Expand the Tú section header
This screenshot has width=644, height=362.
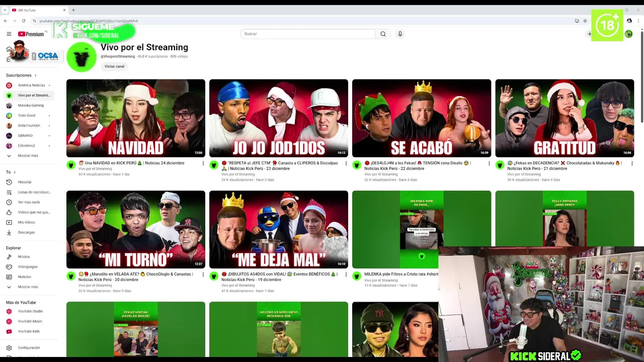[10, 172]
